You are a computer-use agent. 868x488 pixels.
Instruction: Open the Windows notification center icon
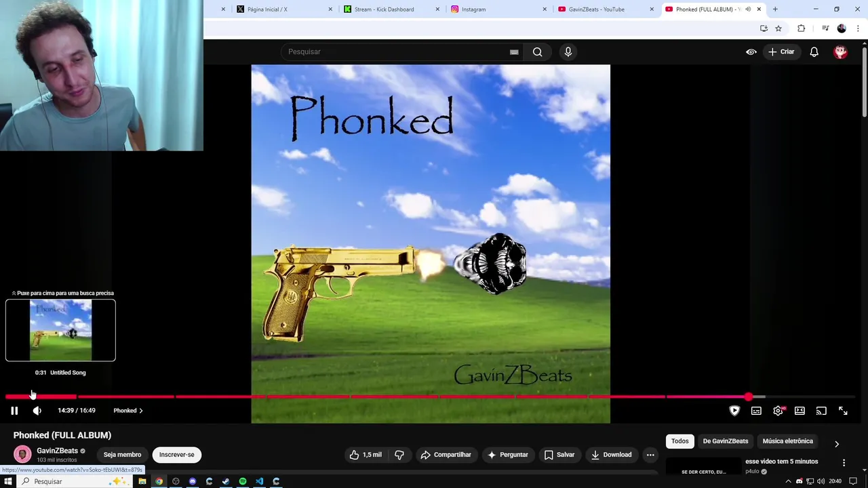pos(854,482)
